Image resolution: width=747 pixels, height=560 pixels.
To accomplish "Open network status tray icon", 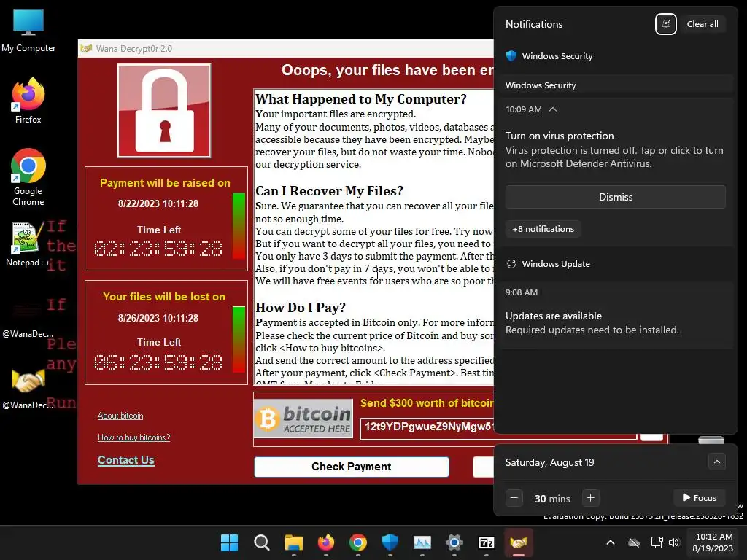I will click(657, 542).
